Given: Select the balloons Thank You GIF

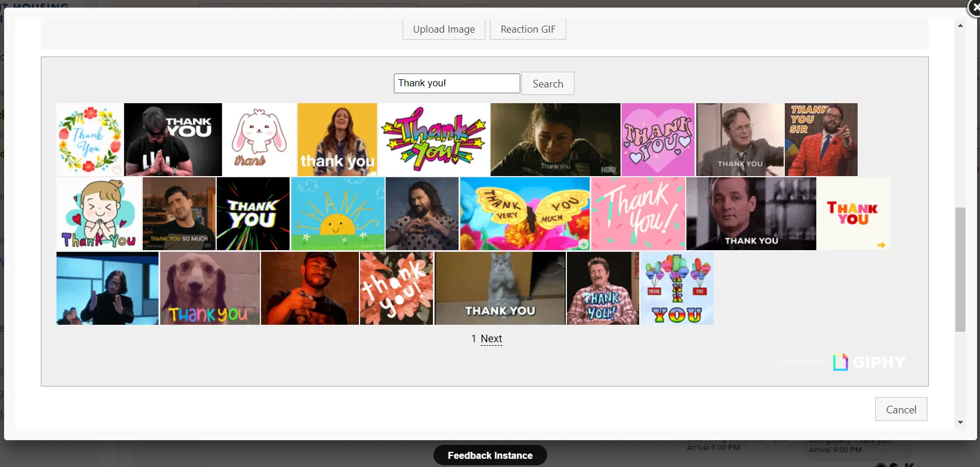Looking at the screenshot, I should [677, 288].
